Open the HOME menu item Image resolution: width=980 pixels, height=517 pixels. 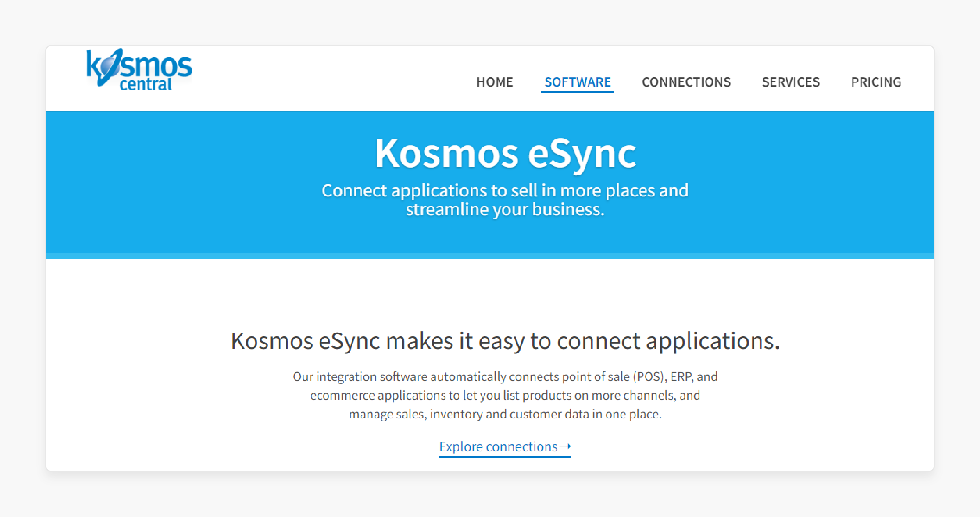tap(495, 82)
